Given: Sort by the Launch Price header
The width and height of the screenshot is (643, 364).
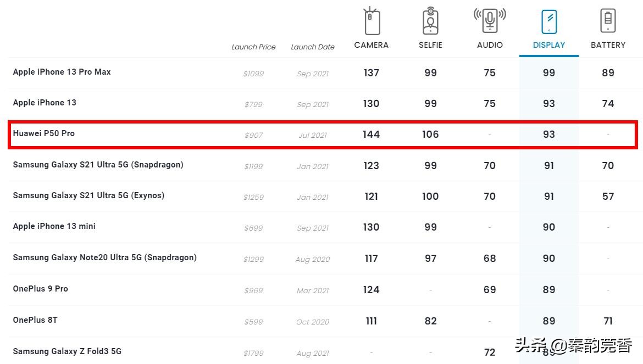Looking at the screenshot, I should pyautogui.click(x=253, y=47).
